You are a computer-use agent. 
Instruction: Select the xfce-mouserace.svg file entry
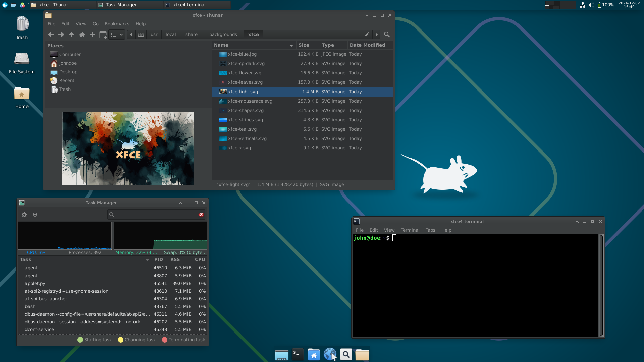tap(250, 101)
